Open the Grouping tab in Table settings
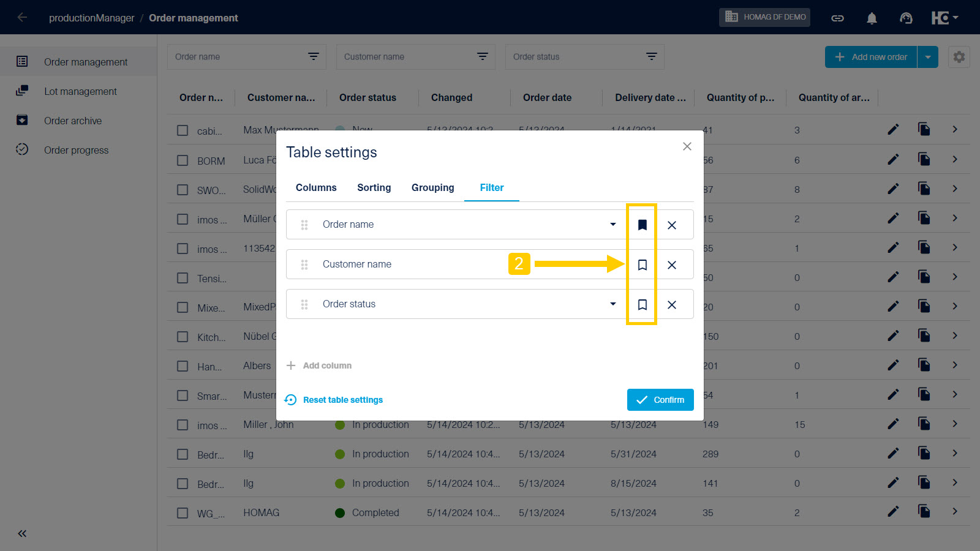 point(432,187)
